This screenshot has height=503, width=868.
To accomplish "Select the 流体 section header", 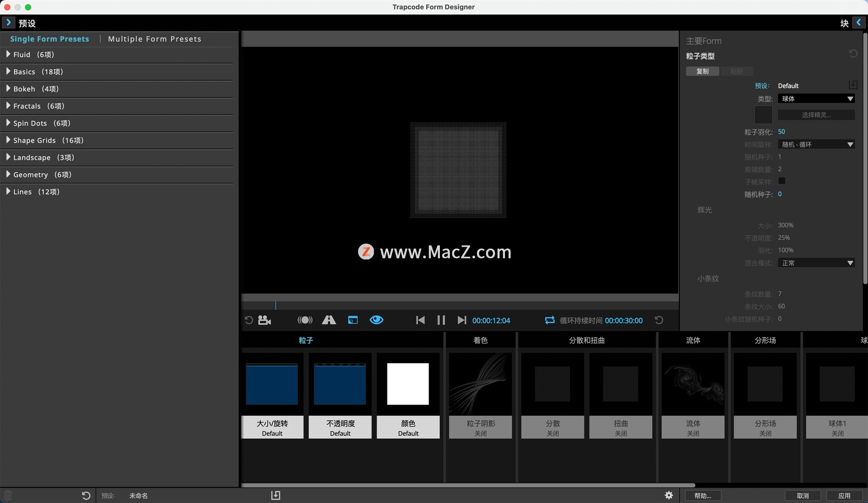I will (x=693, y=340).
